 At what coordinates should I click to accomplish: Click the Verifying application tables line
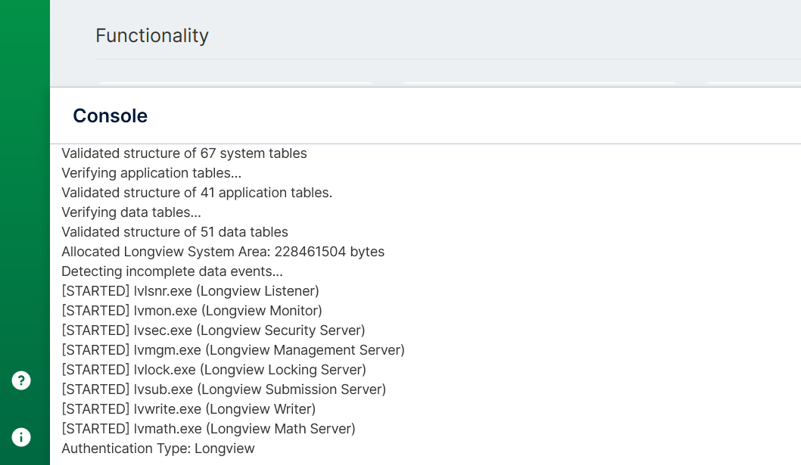click(x=151, y=173)
